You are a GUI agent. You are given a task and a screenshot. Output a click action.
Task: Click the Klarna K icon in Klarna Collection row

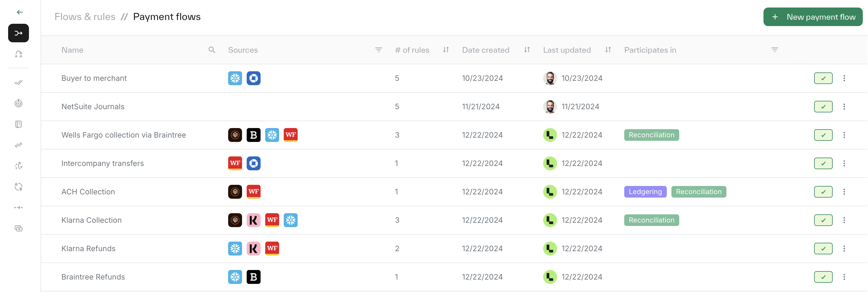coord(253,220)
